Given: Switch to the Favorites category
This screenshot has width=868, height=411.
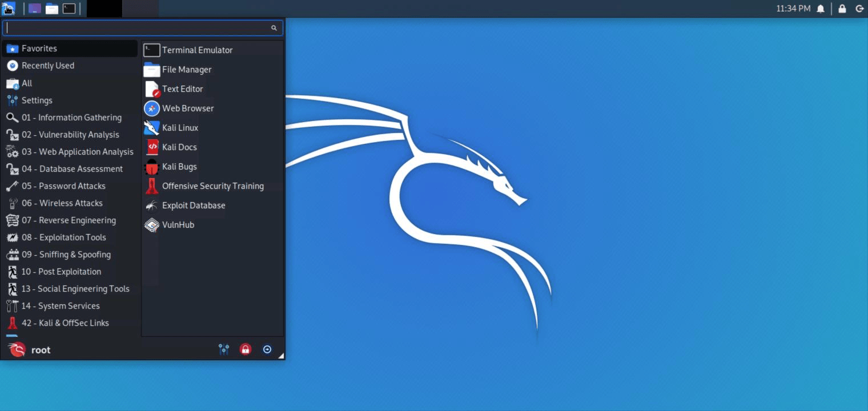Looking at the screenshot, I should [x=40, y=49].
